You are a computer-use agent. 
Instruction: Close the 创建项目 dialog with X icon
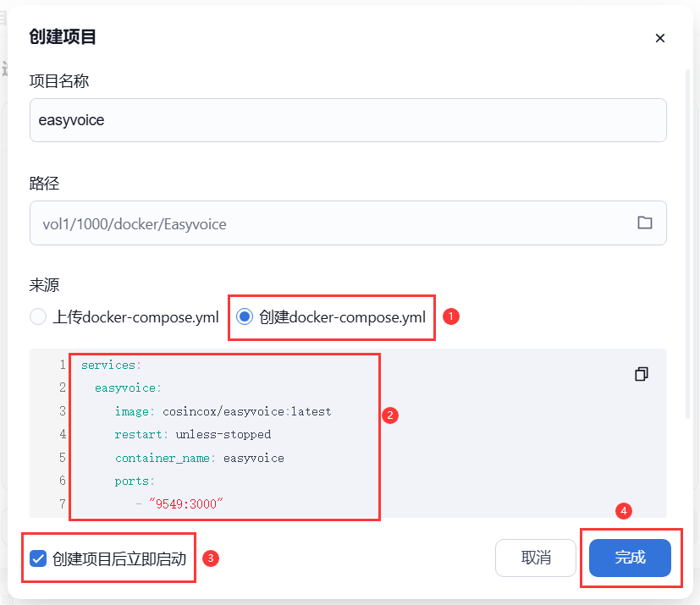point(660,38)
